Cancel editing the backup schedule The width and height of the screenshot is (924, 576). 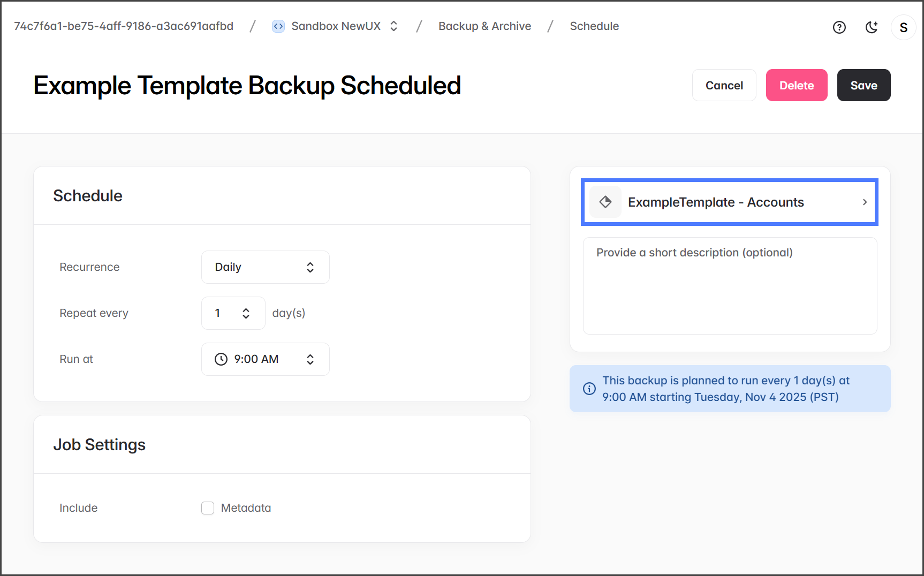[x=724, y=85]
